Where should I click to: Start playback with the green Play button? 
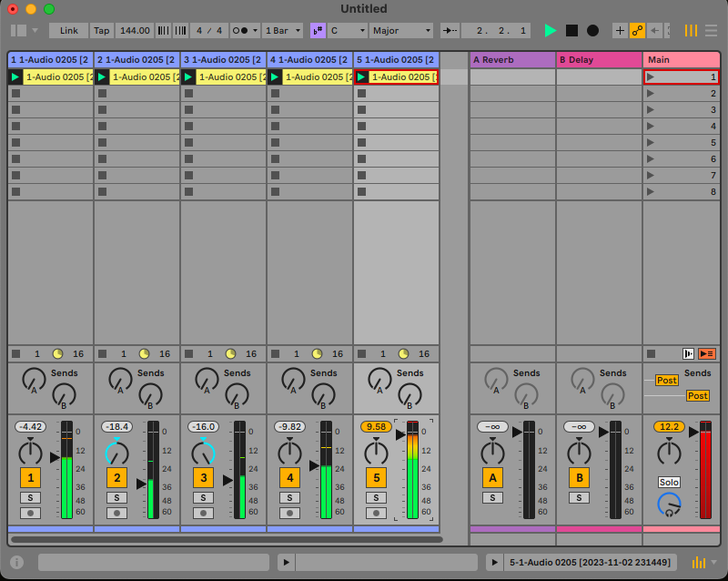550,30
